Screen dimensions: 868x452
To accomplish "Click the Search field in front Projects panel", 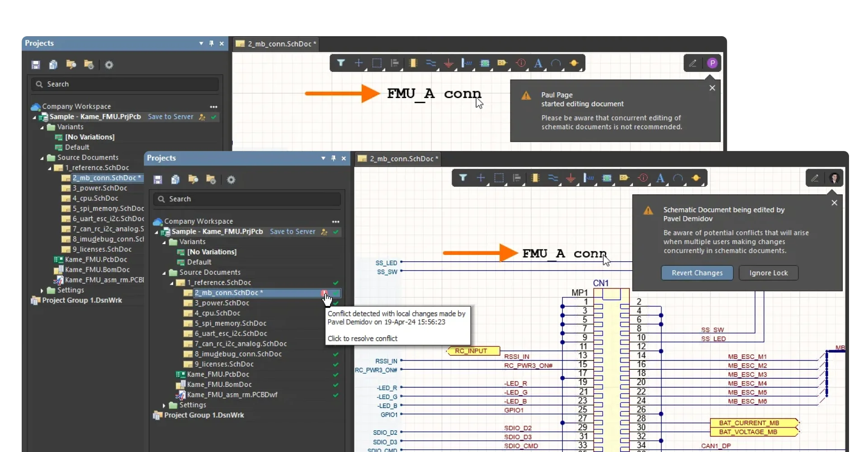I will pyautogui.click(x=247, y=199).
